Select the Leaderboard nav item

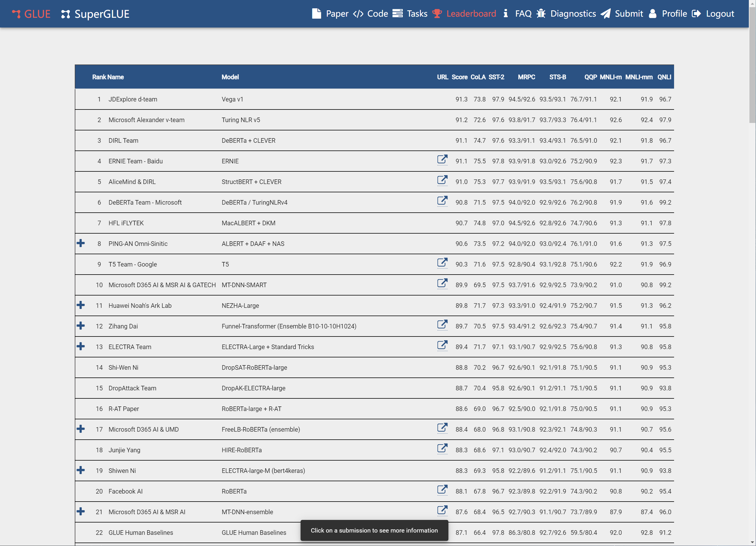[464, 14]
